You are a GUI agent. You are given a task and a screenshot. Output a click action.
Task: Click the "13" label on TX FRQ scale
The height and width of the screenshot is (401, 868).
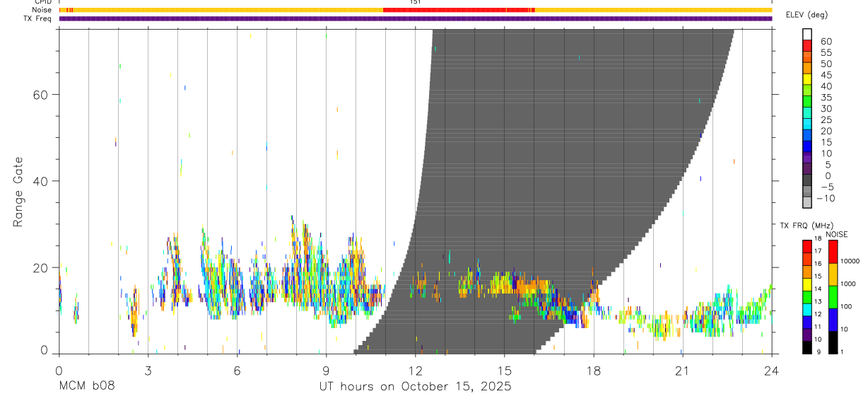[x=819, y=301]
